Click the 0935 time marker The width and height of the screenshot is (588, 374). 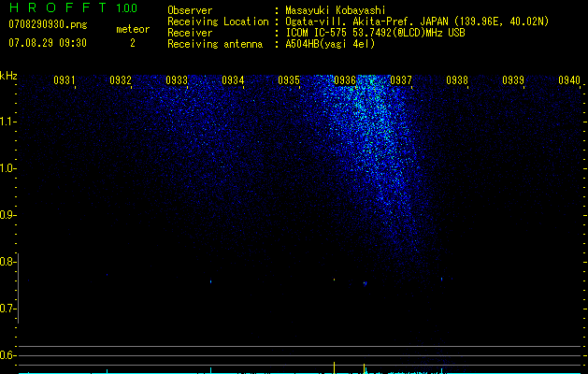tap(289, 80)
